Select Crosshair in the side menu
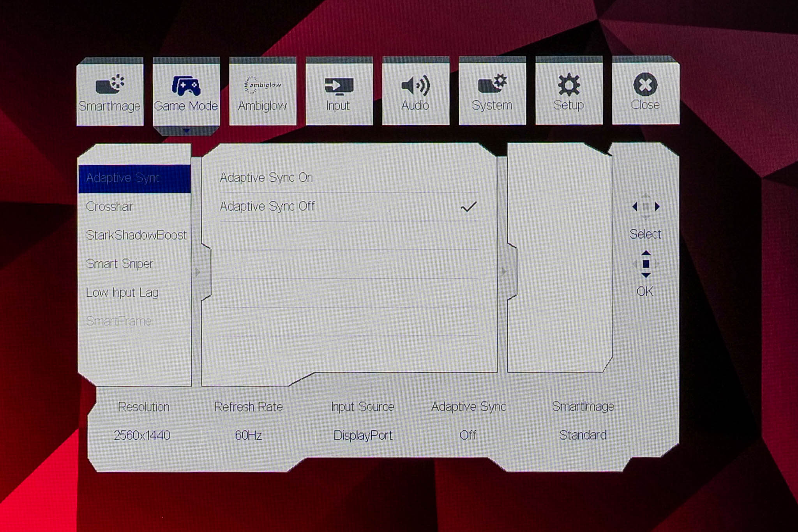 coord(109,206)
